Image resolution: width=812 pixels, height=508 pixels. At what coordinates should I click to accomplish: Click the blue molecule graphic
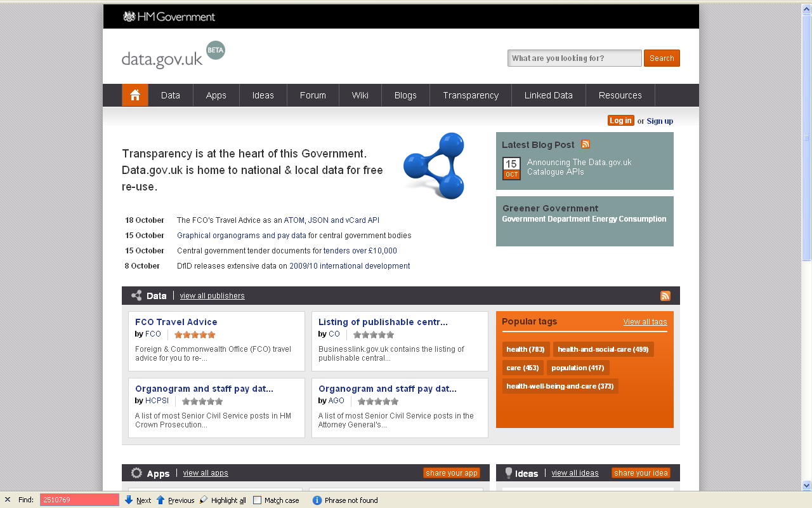(x=435, y=166)
